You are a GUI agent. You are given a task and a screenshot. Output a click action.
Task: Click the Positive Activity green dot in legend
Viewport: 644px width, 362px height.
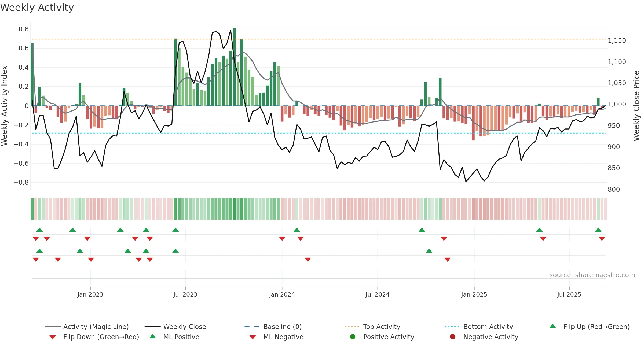click(353, 337)
